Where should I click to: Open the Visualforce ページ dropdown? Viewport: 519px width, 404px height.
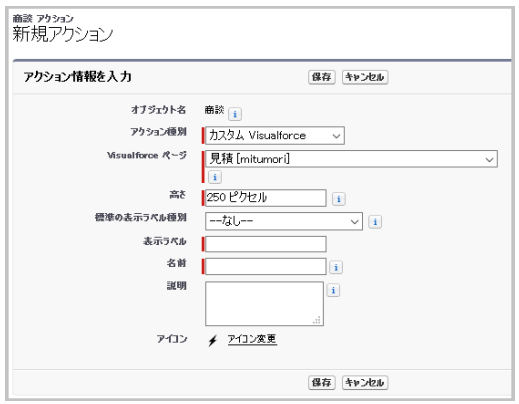click(351, 159)
